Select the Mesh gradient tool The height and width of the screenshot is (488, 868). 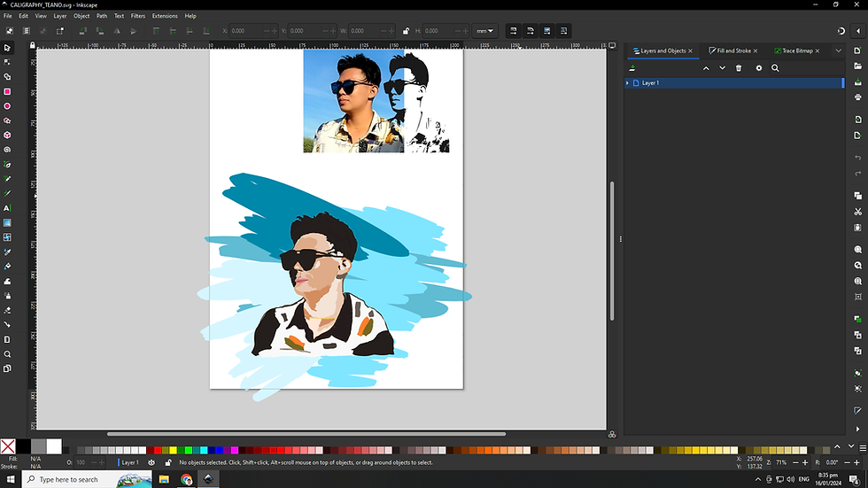(7, 237)
